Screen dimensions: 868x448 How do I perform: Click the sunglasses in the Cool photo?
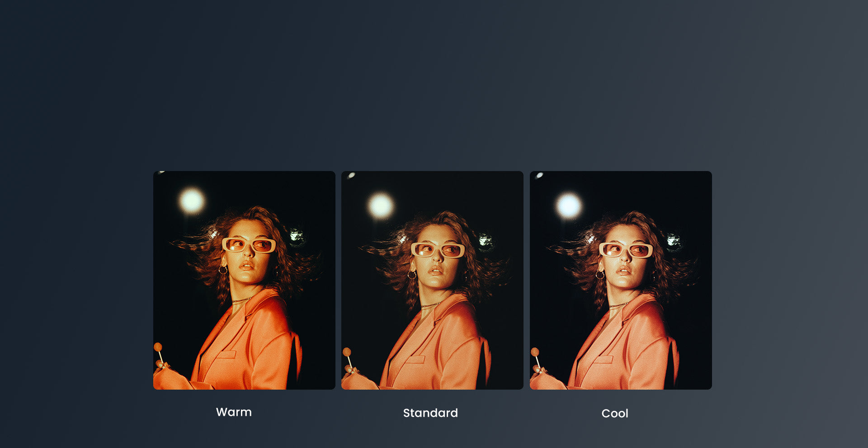[x=626, y=250]
